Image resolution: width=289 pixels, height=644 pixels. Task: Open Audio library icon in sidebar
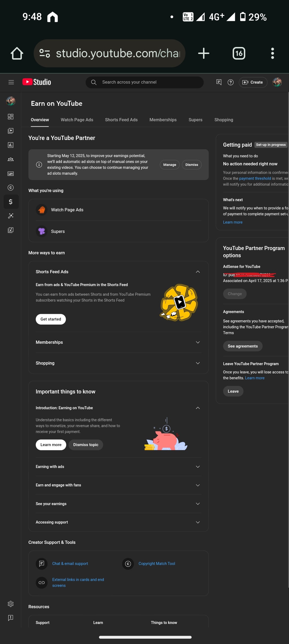(x=11, y=230)
